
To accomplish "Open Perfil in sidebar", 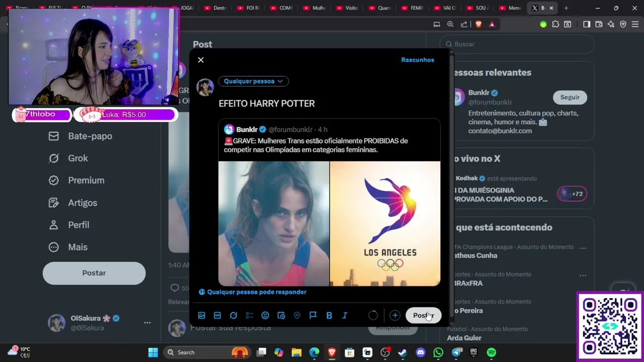I will 69,225.
